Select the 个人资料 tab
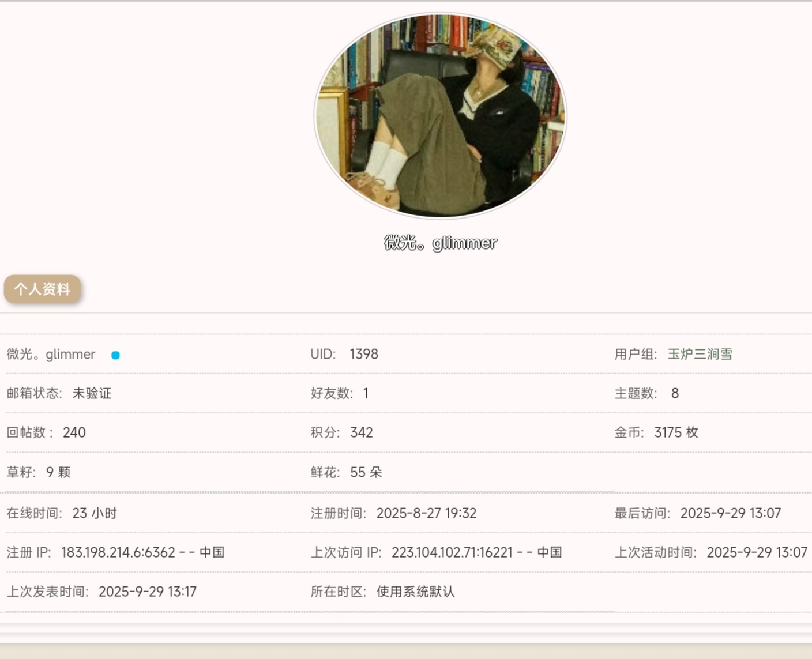The width and height of the screenshot is (812, 659). click(42, 289)
